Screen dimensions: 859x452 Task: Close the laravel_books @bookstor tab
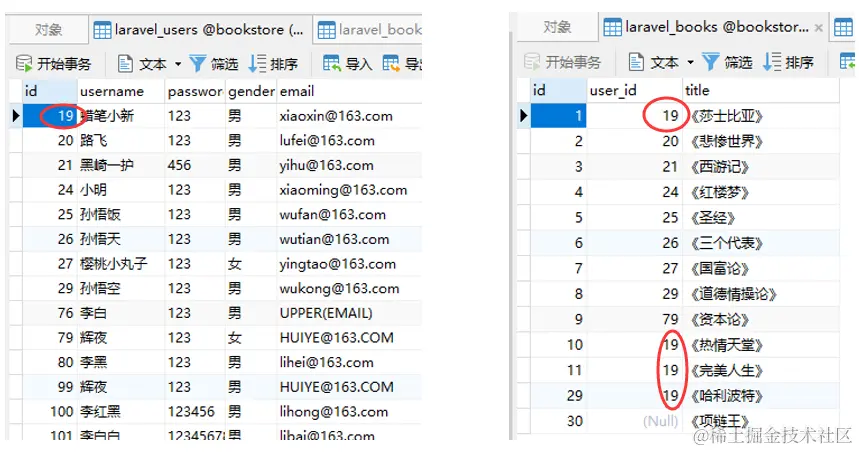point(818,28)
